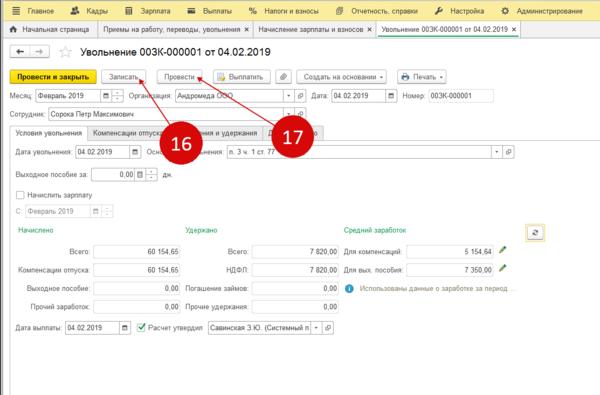
Task: Click the blue info icon
Action: coord(349,289)
